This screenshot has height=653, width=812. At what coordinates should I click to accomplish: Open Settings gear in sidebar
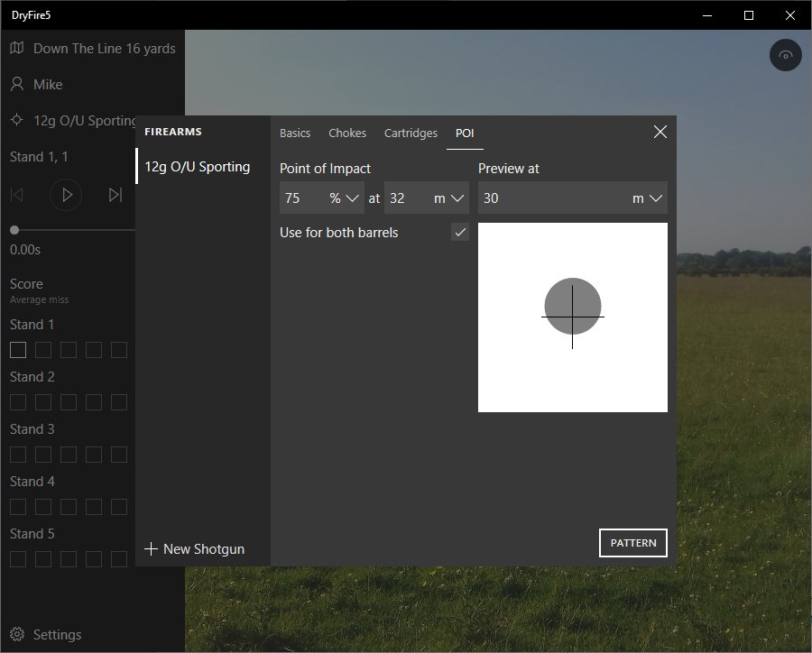(x=17, y=635)
